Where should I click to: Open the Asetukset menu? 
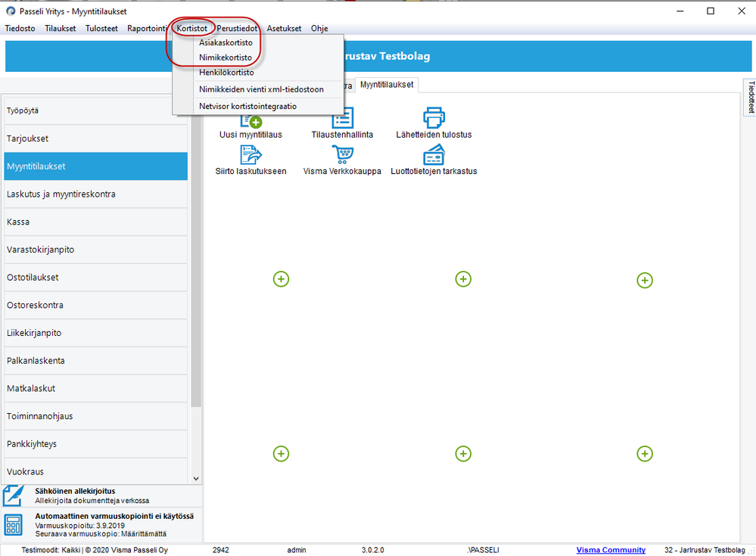click(284, 29)
